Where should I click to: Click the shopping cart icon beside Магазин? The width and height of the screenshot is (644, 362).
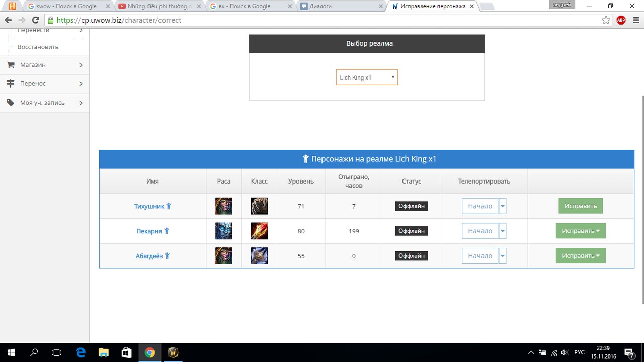pyautogui.click(x=10, y=65)
